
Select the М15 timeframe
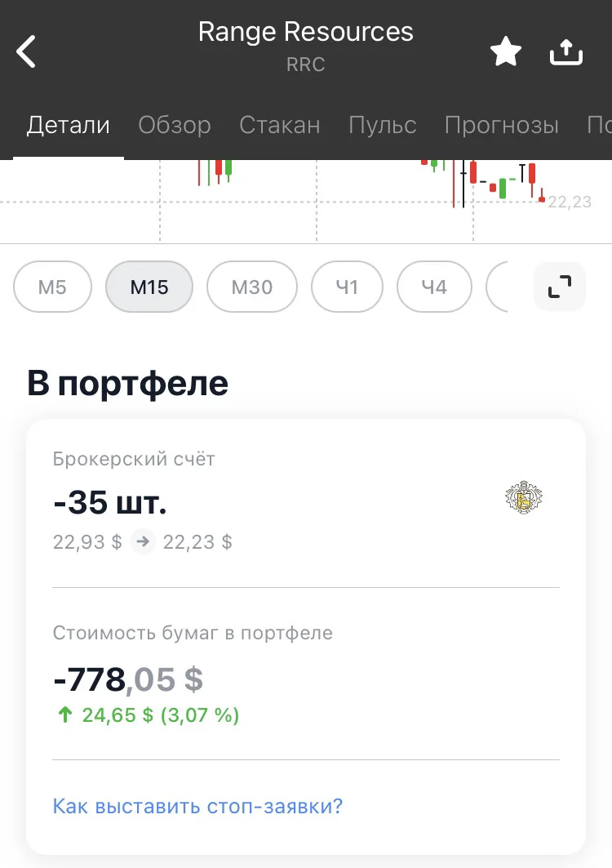pyautogui.click(x=149, y=287)
